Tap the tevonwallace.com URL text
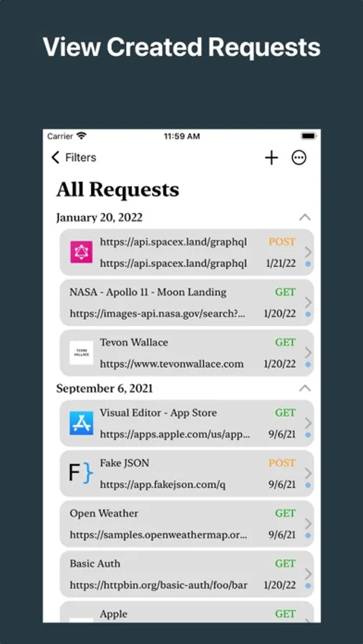 click(172, 364)
